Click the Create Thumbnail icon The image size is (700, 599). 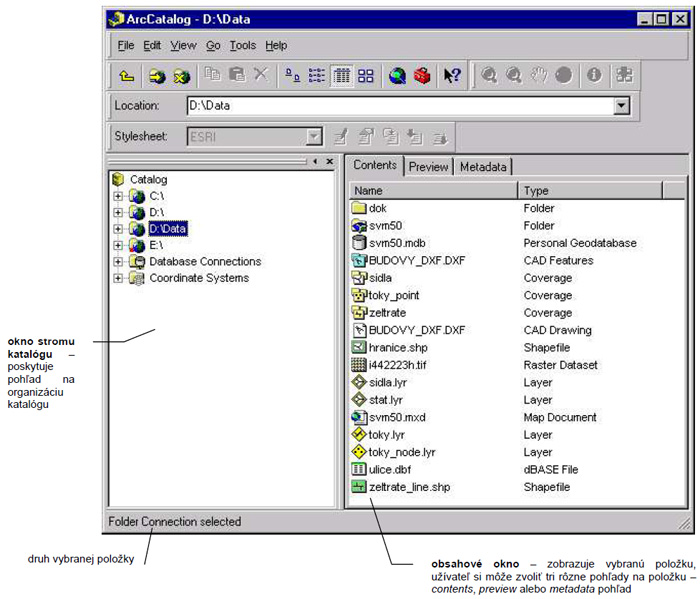pos(624,75)
